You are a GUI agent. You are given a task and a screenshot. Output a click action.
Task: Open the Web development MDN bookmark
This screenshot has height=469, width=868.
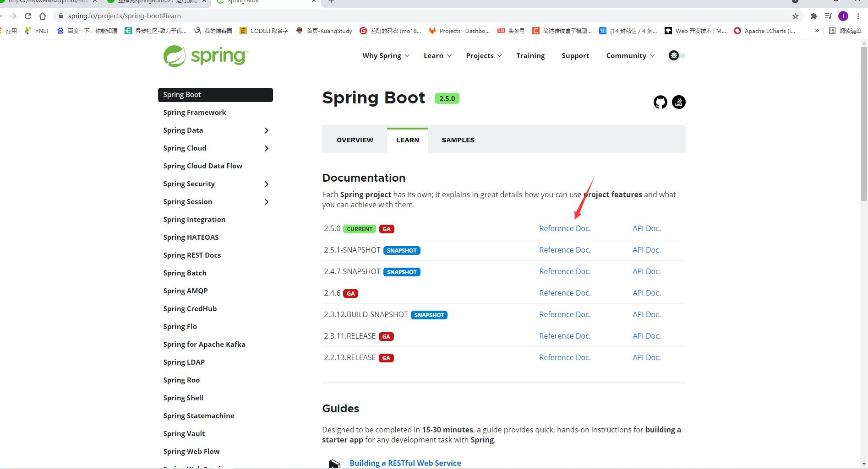pos(695,31)
